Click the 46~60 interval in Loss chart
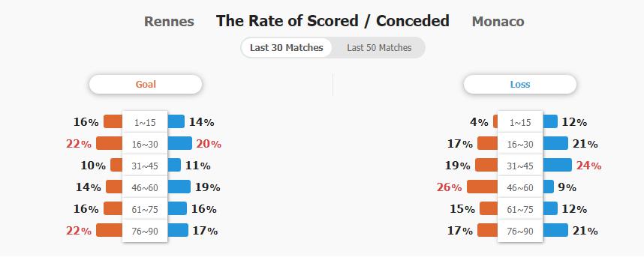This screenshot has height=275, width=644. [520, 187]
